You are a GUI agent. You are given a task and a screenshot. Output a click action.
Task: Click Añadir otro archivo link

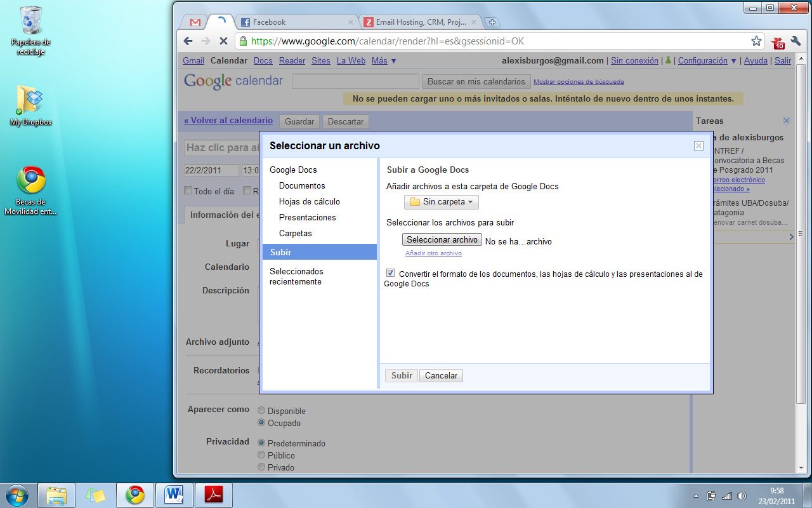433,253
